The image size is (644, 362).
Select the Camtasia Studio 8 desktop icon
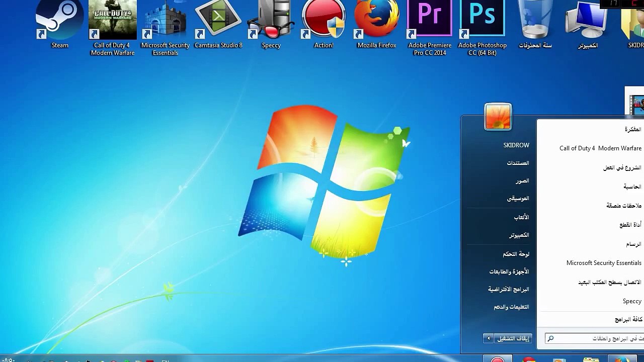pyautogui.click(x=218, y=24)
